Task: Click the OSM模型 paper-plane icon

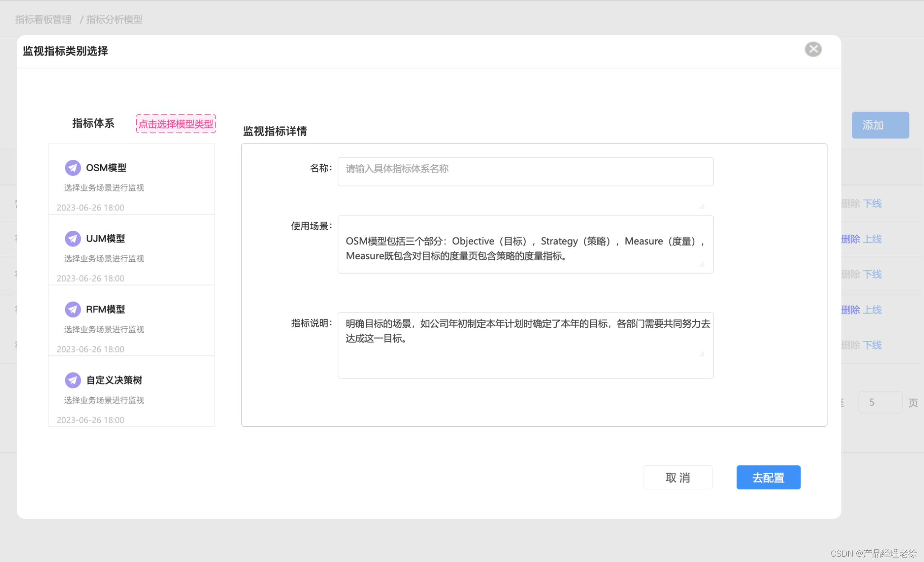Action: [x=73, y=168]
